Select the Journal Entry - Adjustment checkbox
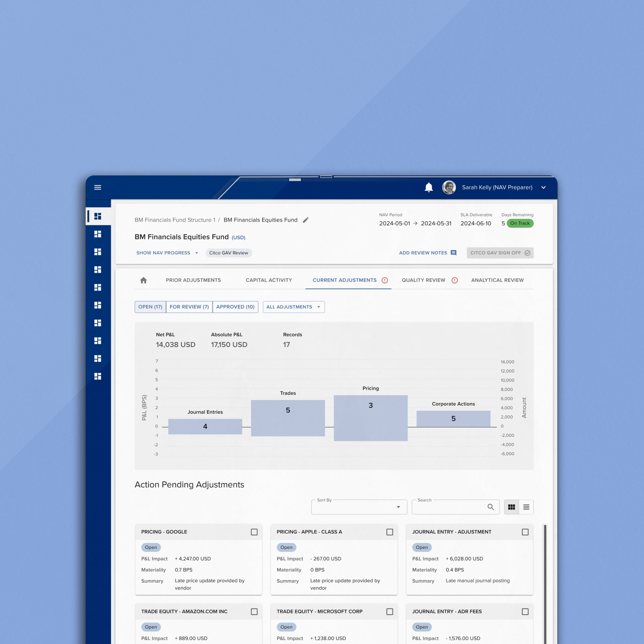The width and height of the screenshot is (644, 644). point(525,532)
